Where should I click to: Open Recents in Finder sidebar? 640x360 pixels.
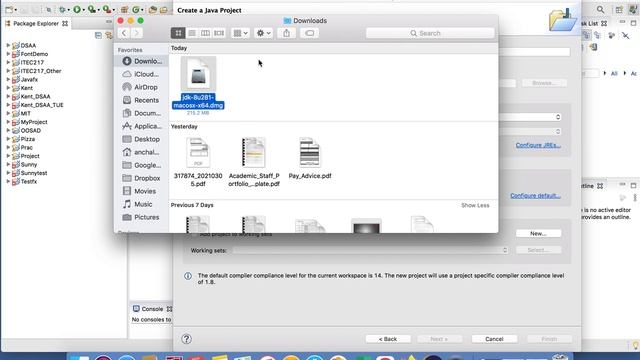point(141,100)
